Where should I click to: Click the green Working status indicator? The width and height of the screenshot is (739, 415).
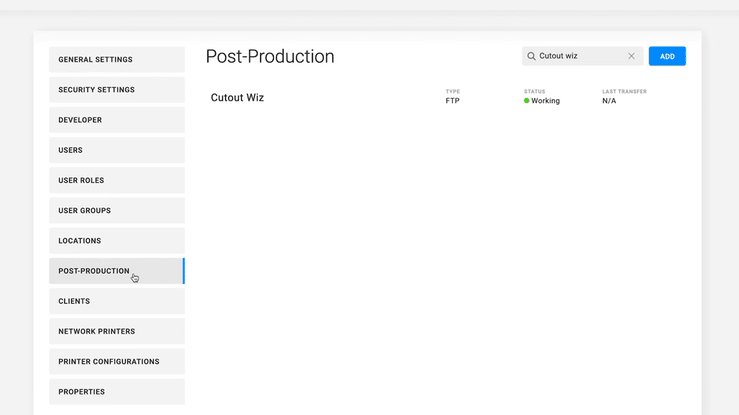[x=527, y=101]
